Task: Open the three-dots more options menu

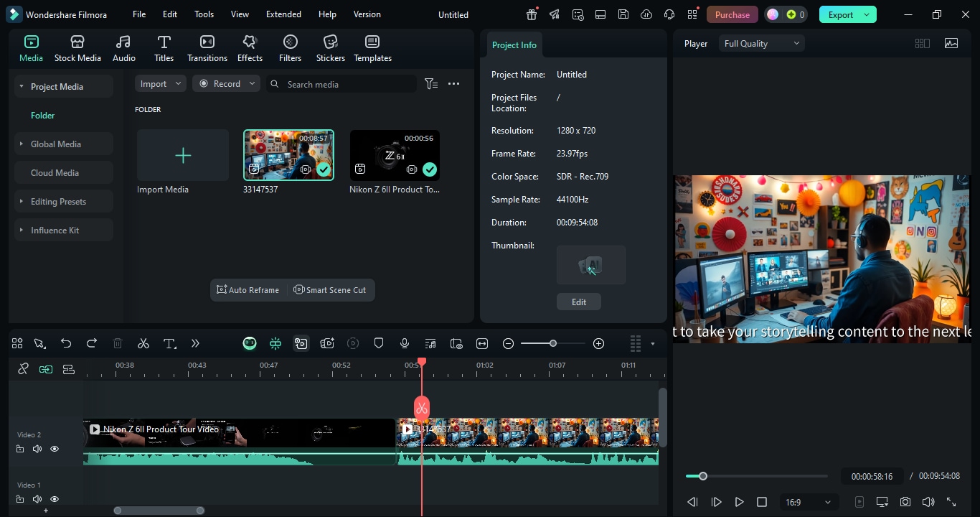Action: point(453,84)
